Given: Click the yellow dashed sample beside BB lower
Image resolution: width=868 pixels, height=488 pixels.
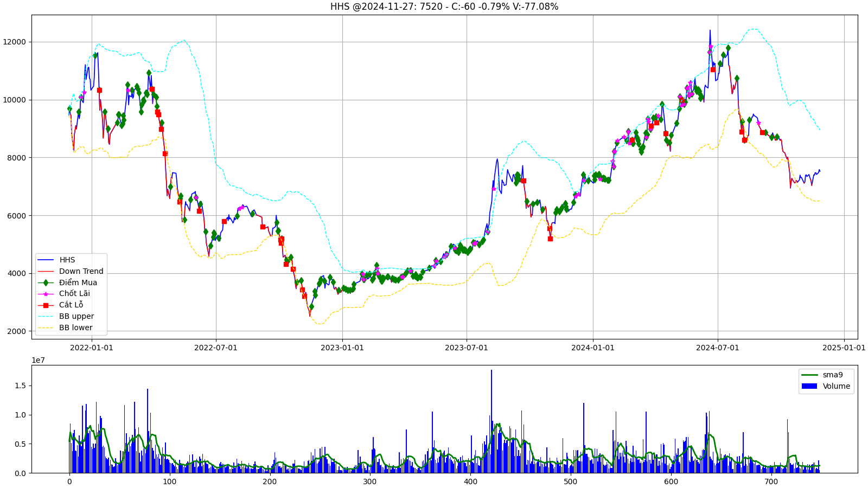Looking at the screenshot, I should pos(46,328).
